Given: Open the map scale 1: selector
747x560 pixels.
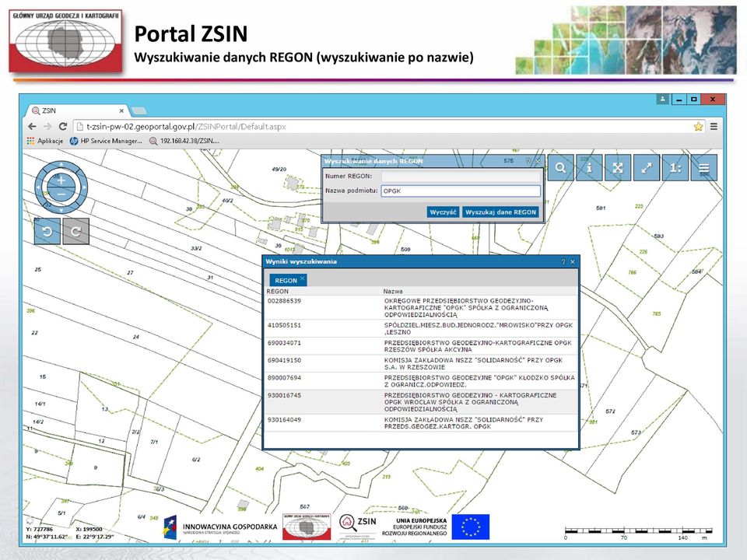Looking at the screenshot, I should pyautogui.click(x=675, y=168).
